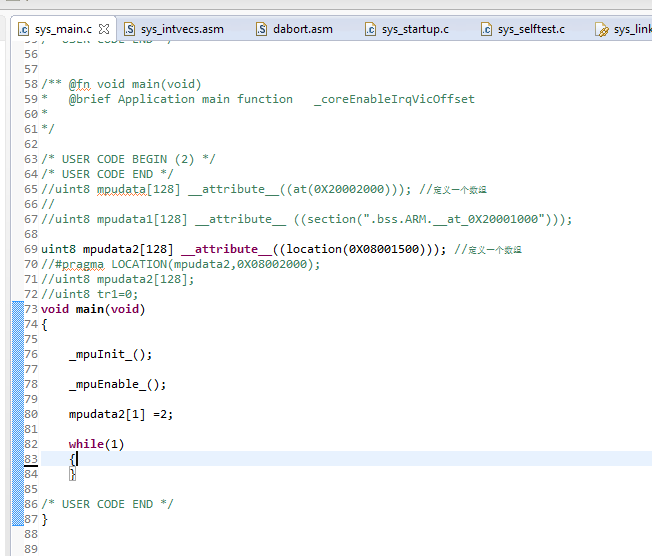Viewport: 652px width, 556px height.
Task: Click the '_mpuInit_();' call
Action: tap(111, 354)
